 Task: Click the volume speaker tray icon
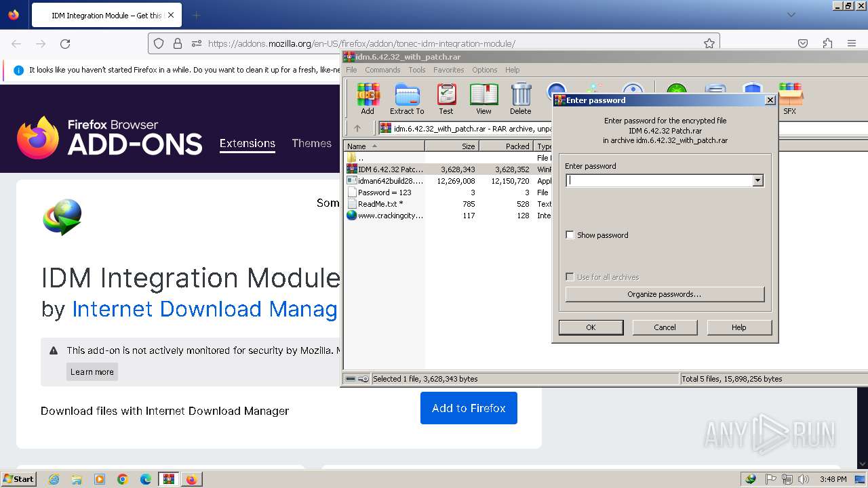click(x=804, y=479)
